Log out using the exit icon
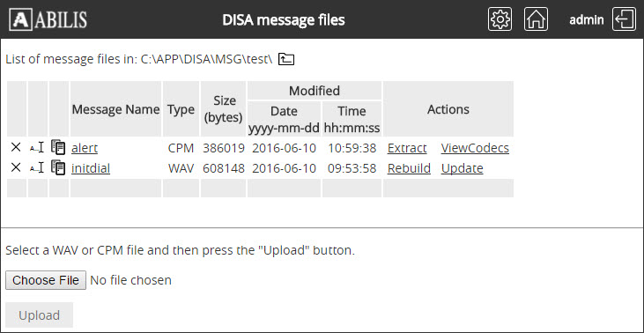 point(625,19)
